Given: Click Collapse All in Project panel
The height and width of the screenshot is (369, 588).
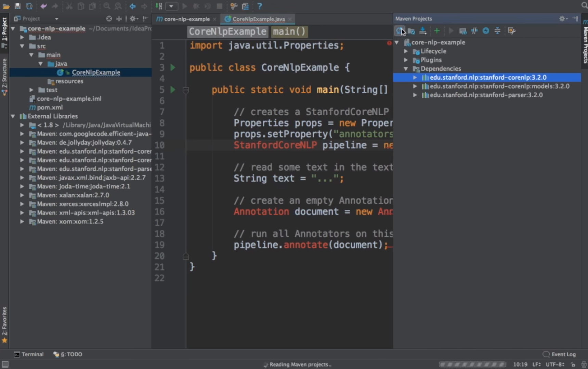Looking at the screenshot, I should pyautogui.click(x=119, y=19).
